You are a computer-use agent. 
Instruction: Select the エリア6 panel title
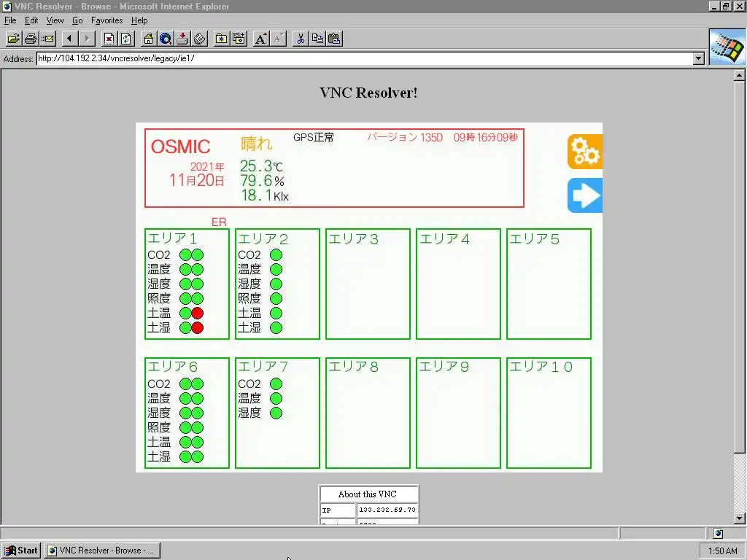pyautogui.click(x=172, y=367)
